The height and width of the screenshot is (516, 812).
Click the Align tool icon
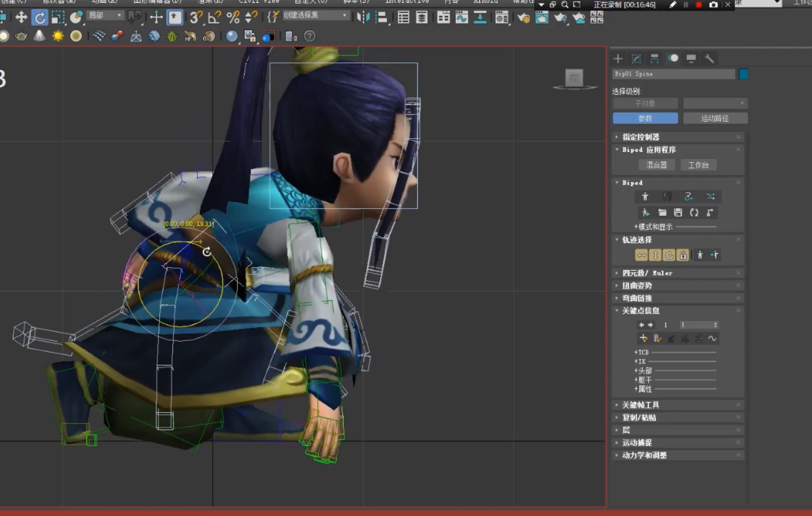point(382,18)
